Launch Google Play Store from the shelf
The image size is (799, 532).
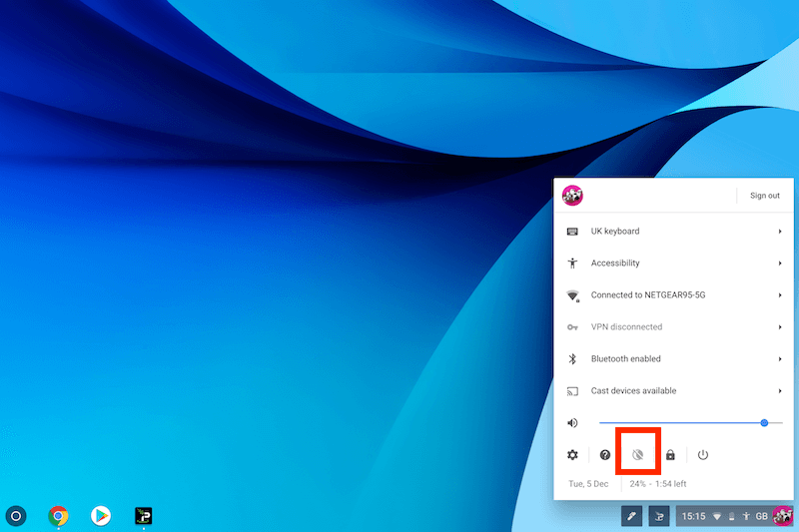pyautogui.click(x=101, y=516)
